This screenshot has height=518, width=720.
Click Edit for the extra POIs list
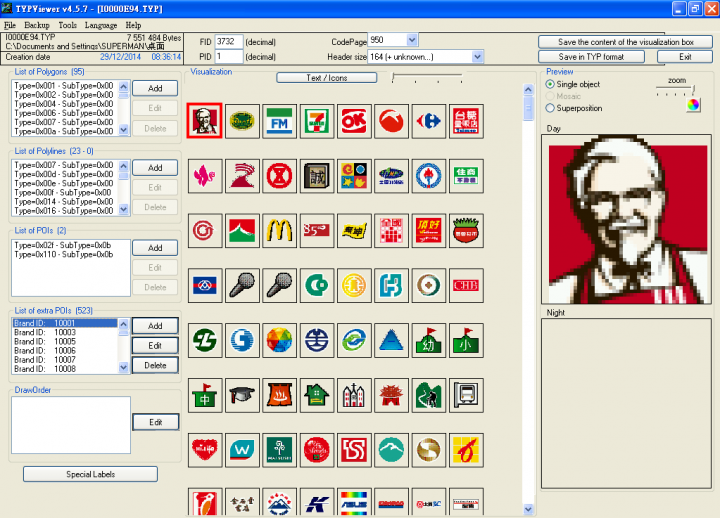point(155,345)
